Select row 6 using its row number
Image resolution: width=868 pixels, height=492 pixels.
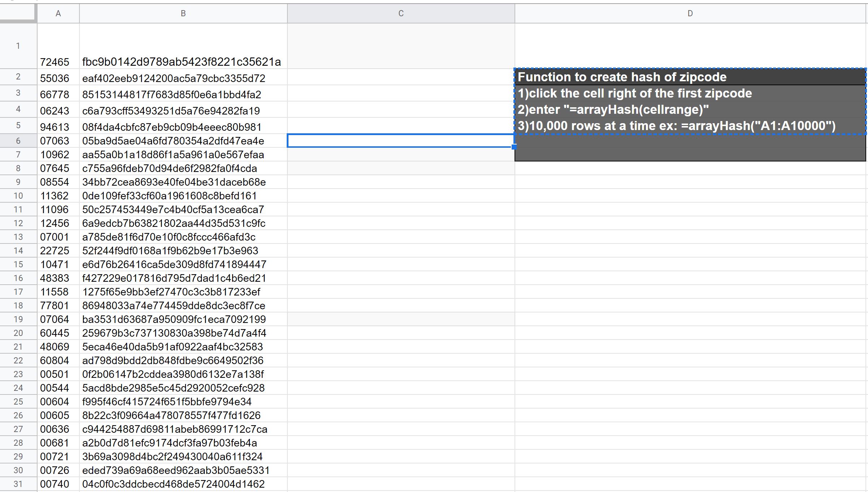[x=18, y=141]
